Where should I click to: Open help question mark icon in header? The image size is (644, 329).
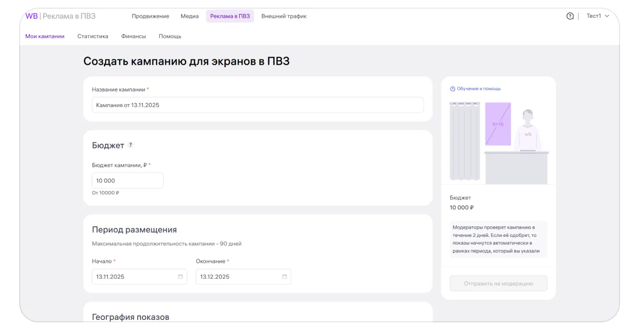coord(570,16)
